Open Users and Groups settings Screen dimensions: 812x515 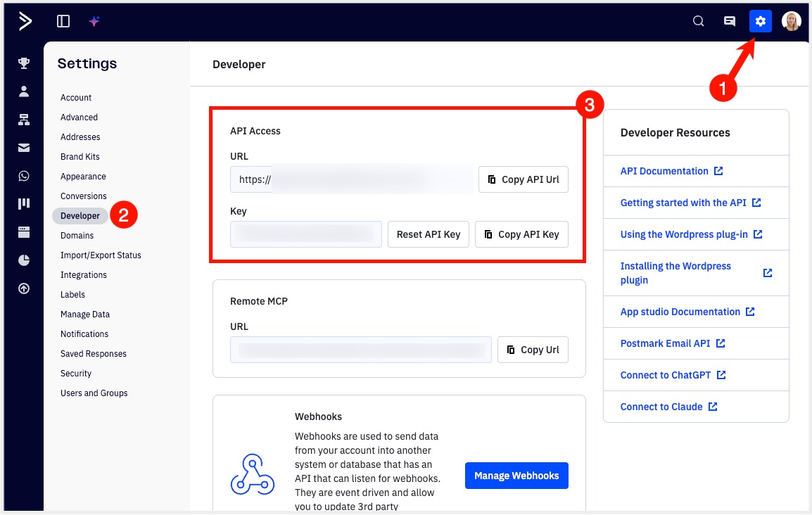(94, 393)
